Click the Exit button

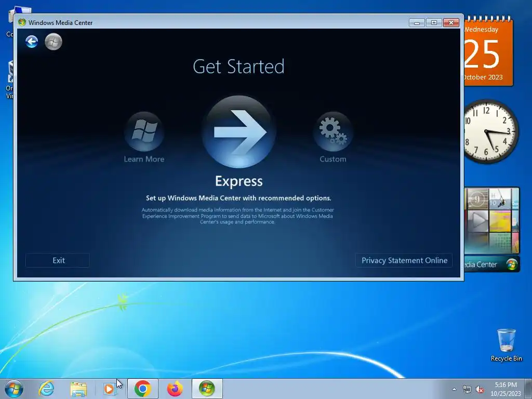(58, 260)
